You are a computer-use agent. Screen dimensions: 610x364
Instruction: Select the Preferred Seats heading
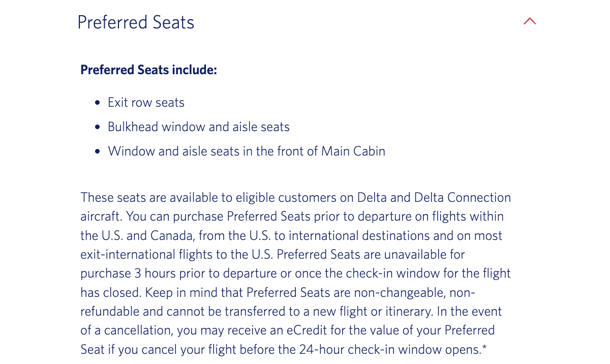coord(136,22)
